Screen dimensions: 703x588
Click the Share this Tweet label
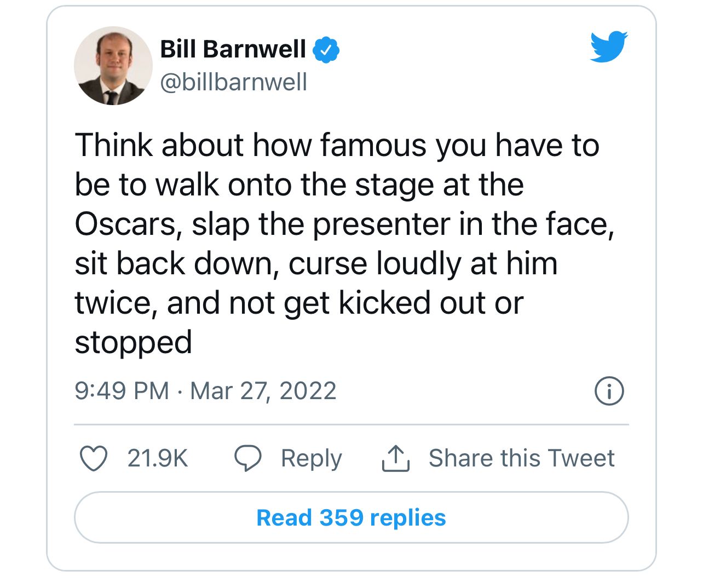(x=521, y=458)
